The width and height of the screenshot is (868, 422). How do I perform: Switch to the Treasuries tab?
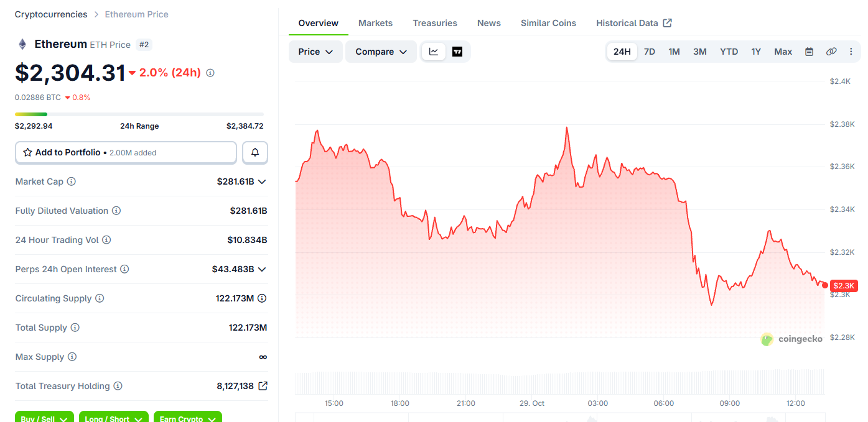pyautogui.click(x=435, y=23)
